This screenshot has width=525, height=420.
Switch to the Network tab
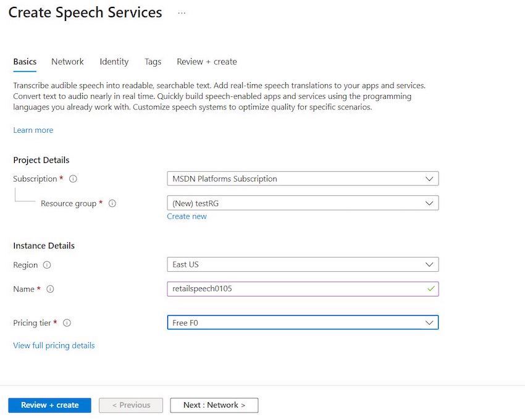(67, 61)
